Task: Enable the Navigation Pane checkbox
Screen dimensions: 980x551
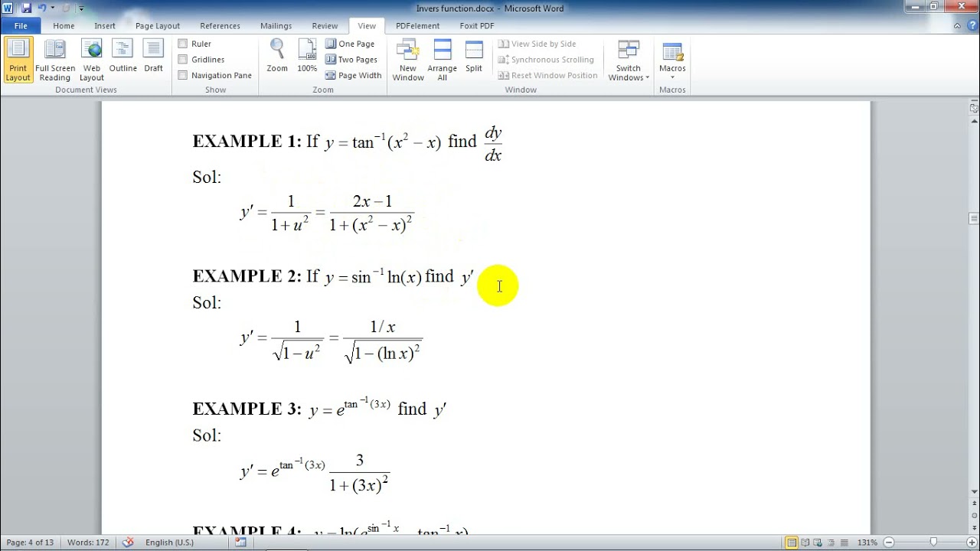Action: point(182,75)
